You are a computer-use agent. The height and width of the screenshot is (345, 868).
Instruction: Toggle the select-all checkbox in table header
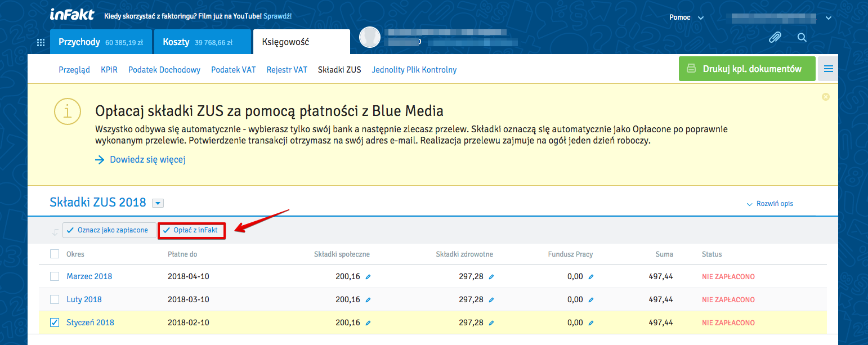pyautogui.click(x=55, y=254)
